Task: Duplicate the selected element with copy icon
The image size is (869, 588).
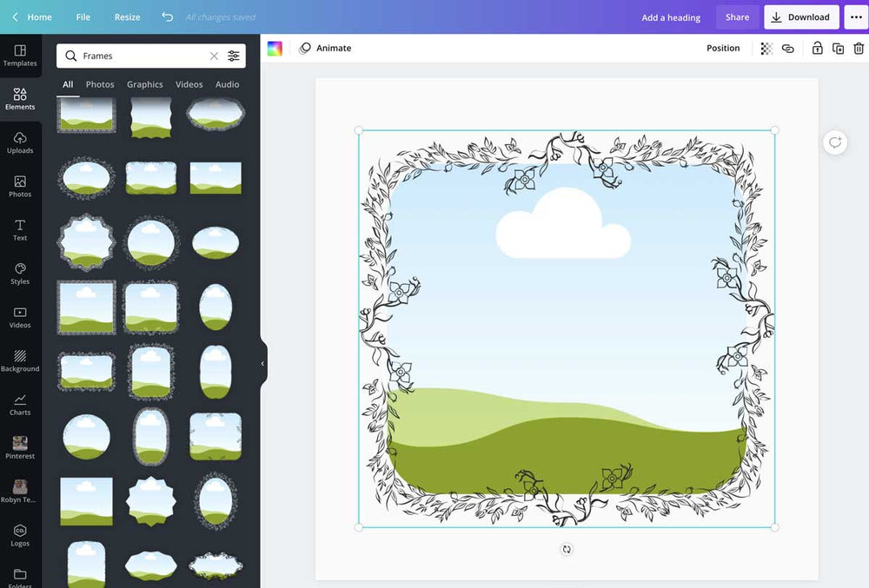Action: 838,49
